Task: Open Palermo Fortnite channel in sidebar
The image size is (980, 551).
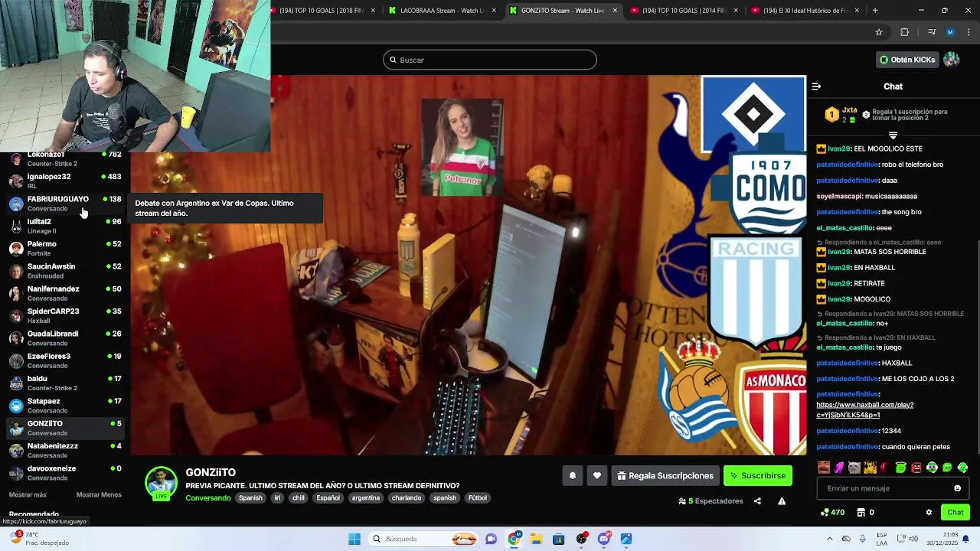Action: click(65, 249)
